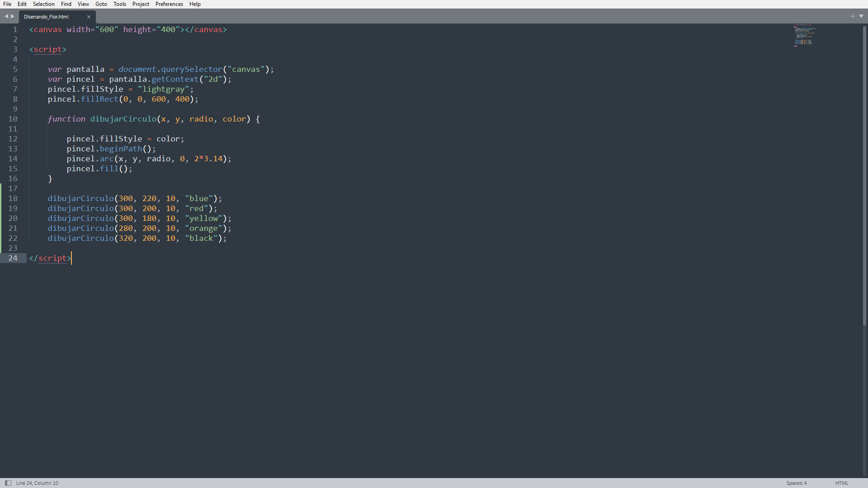Viewport: 868px width, 488px height.
Task: Click the closing brace on line 16
Action: coord(50,178)
